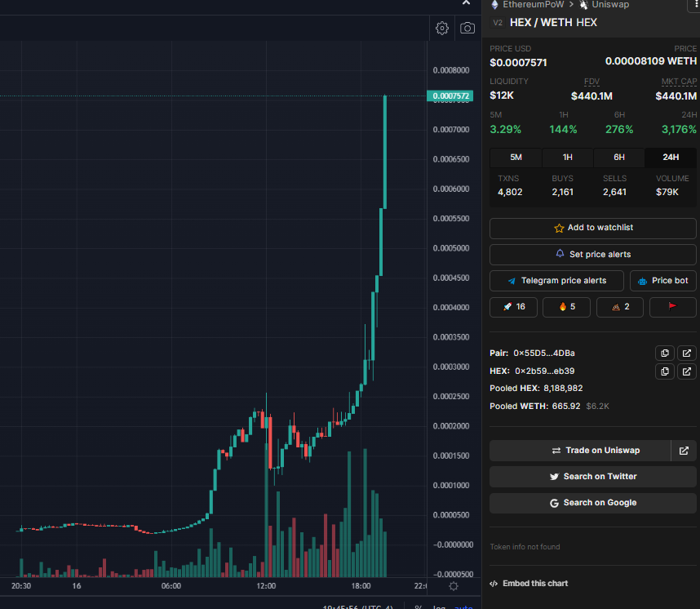
Task: Open HEX token address in block explorer
Action: 687,371
